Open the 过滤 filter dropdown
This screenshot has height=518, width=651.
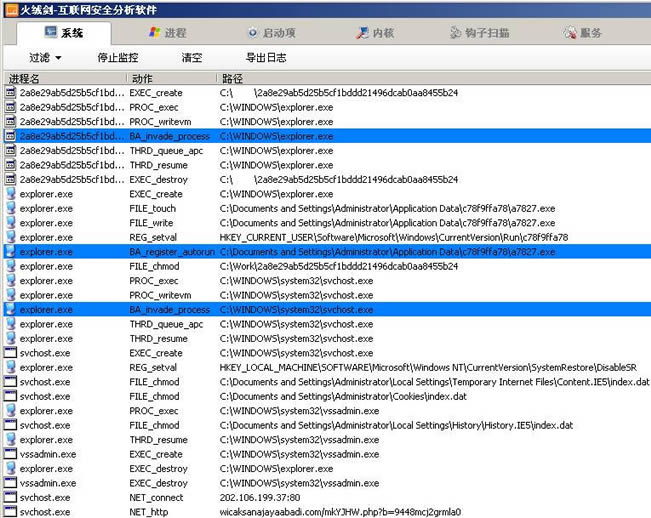click(x=45, y=58)
